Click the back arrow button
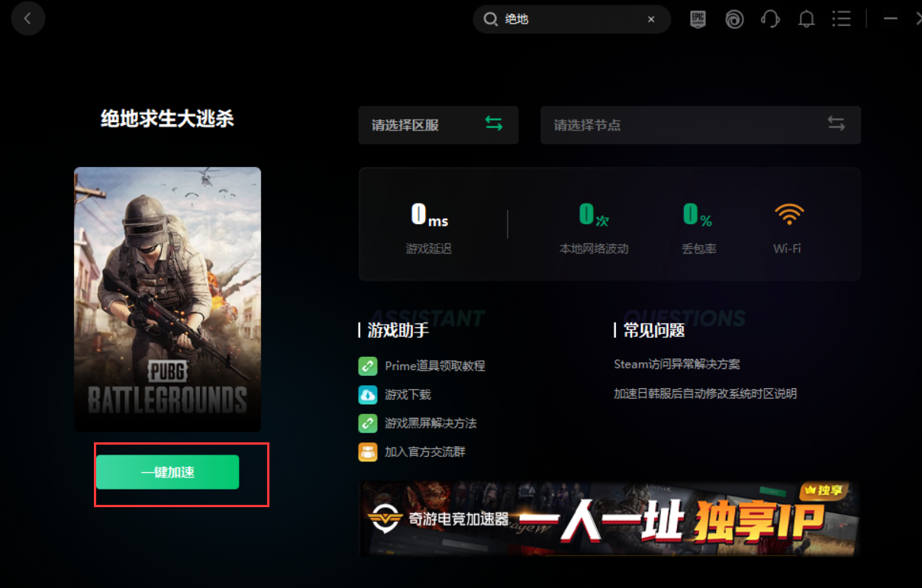This screenshot has width=922, height=588. tap(27, 19)
